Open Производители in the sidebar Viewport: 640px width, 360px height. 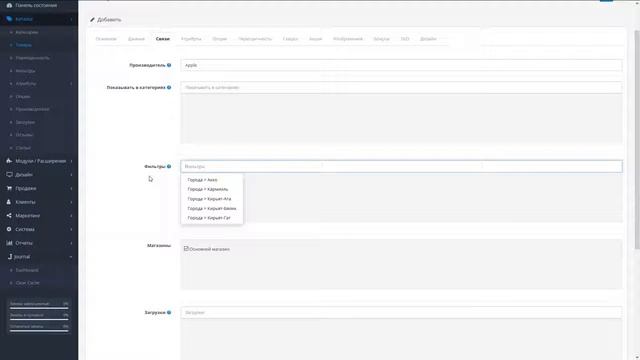click(x=33, y=109)
